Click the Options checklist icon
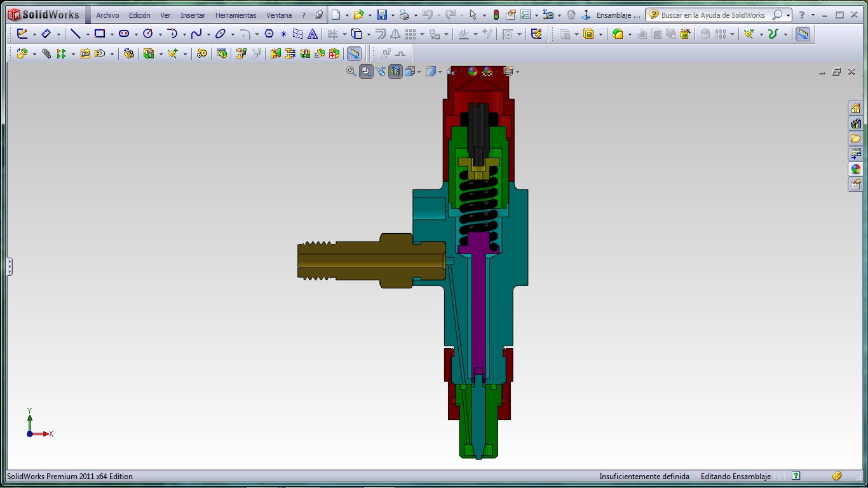Viewport: 868px width, 488px height. point(526,15)
